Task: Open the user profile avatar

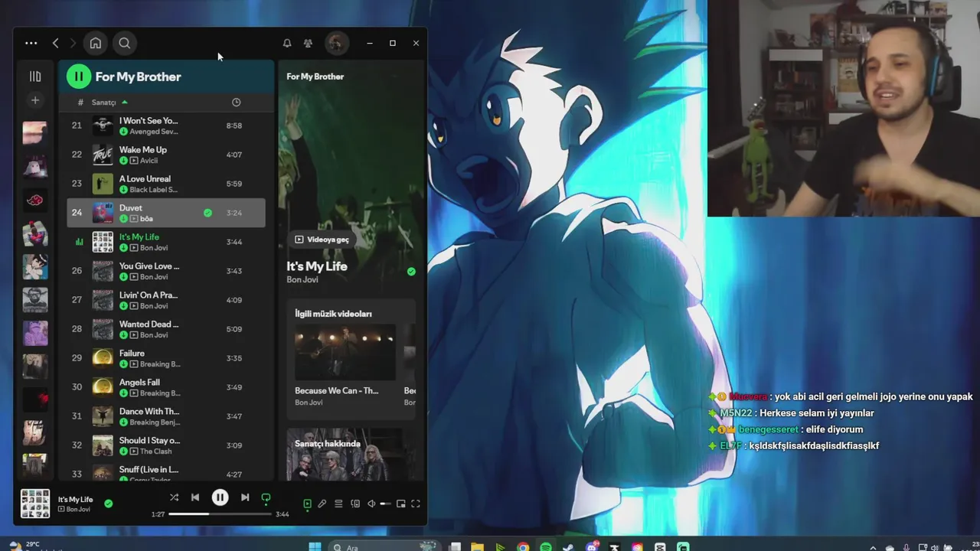Action: [335, 44]
